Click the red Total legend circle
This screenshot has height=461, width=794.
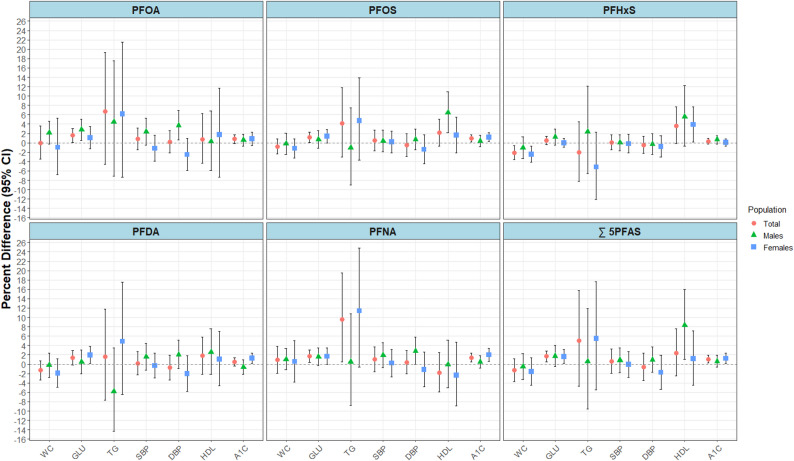(753, 223)
